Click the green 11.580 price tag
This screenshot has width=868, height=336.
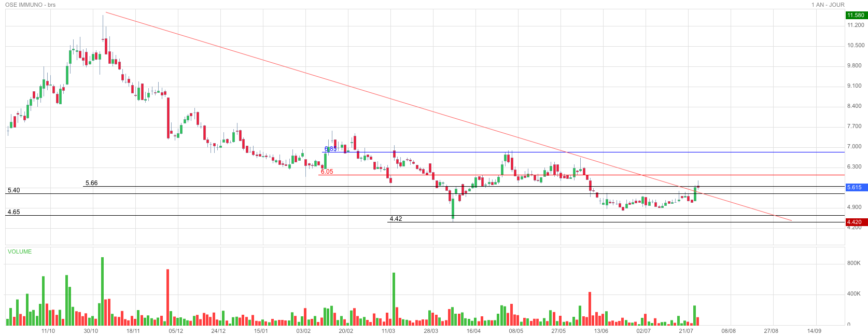(856, 15)
